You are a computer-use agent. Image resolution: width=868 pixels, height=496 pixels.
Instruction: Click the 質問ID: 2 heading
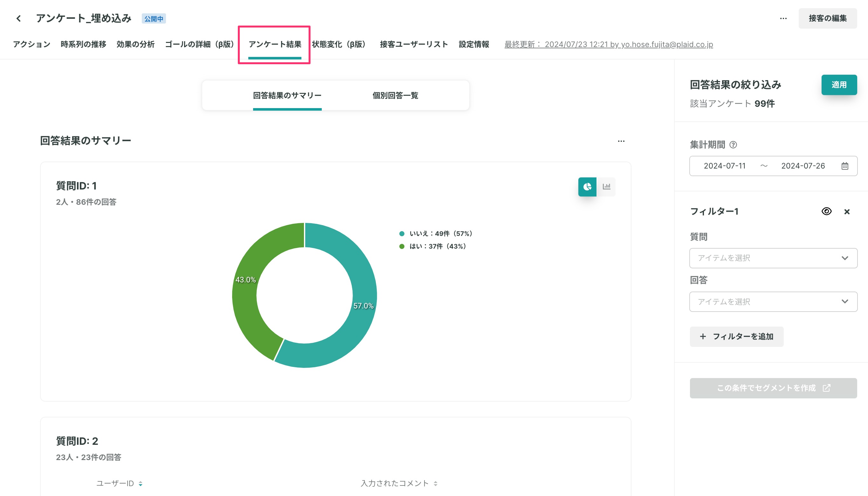[x=77, y=441]
